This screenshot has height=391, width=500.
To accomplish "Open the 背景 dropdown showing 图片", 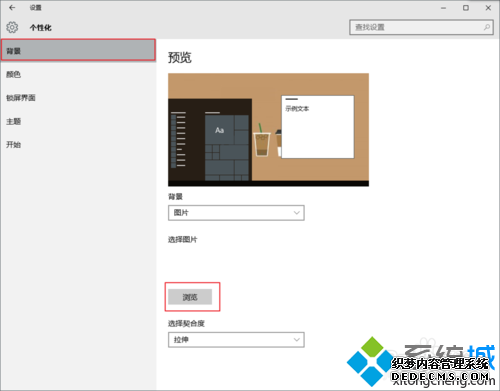I will point(236,213).
